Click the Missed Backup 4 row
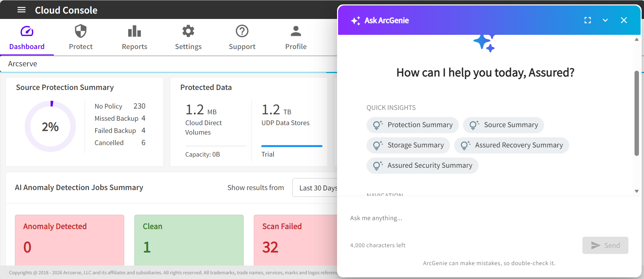Screen dimensions: 644x279 [120, 118]
